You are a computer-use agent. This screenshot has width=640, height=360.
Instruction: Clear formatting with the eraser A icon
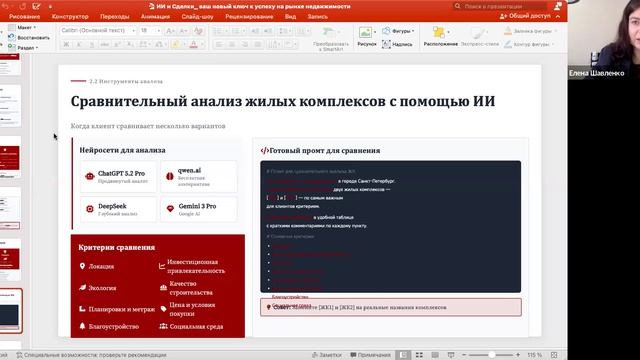(198, 31)
